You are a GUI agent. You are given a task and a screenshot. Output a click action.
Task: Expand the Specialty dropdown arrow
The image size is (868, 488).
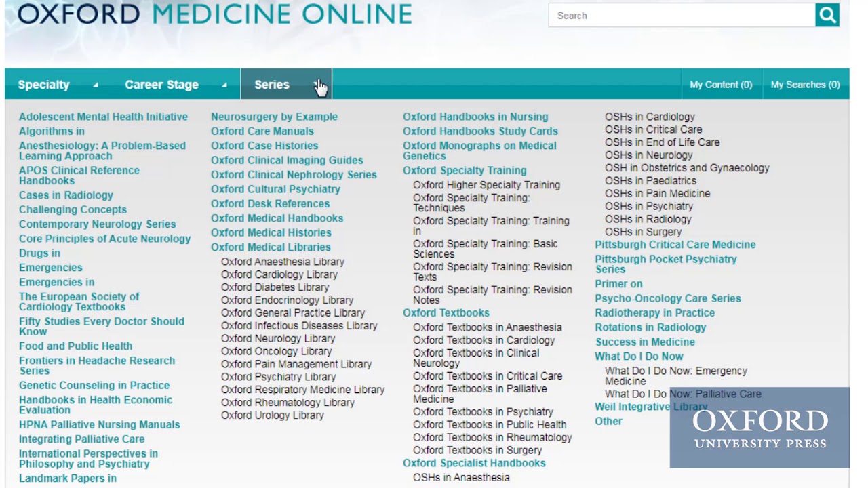pyautogui.click(x=96, y=85)
